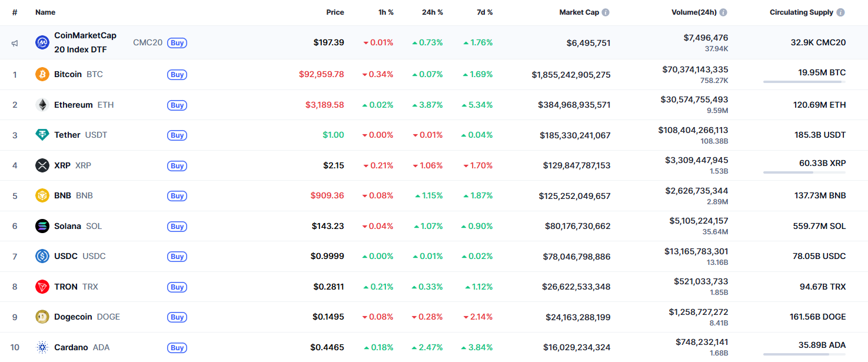Click the Cardano logo icon
The image size is (868, 362).
click(x=42, y=347)
